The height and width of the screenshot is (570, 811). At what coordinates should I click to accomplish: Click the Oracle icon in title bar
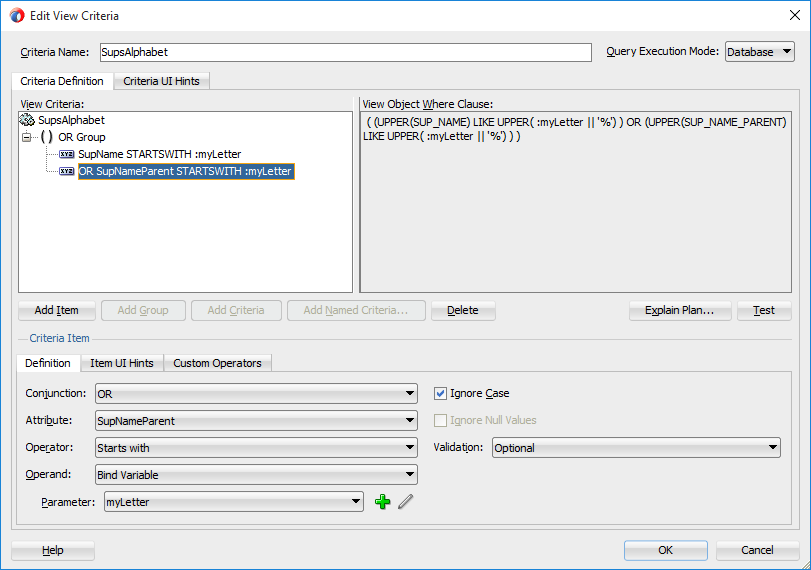tap(16, 15)
